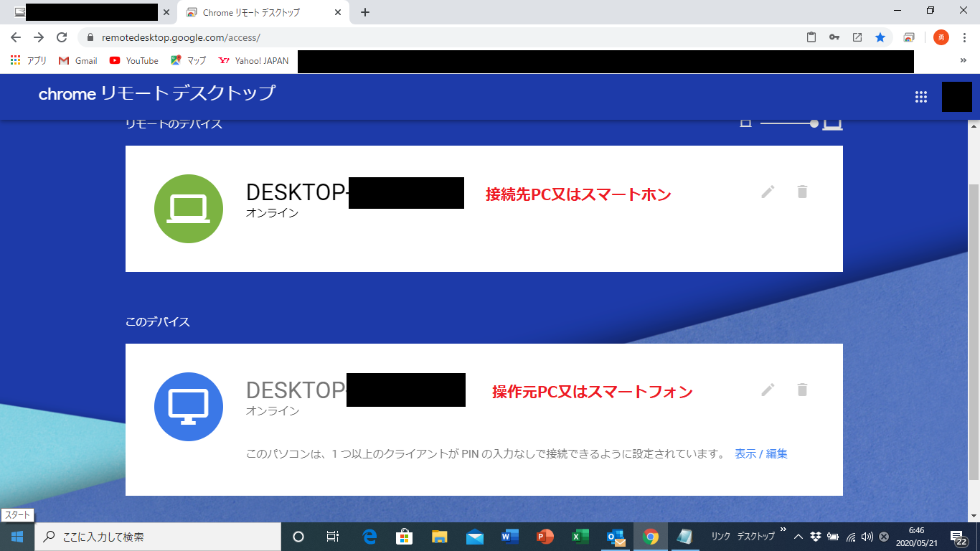Viewport: 980px width, 551px height.
Task: Click the address bar URL
Action: [181, 37]
